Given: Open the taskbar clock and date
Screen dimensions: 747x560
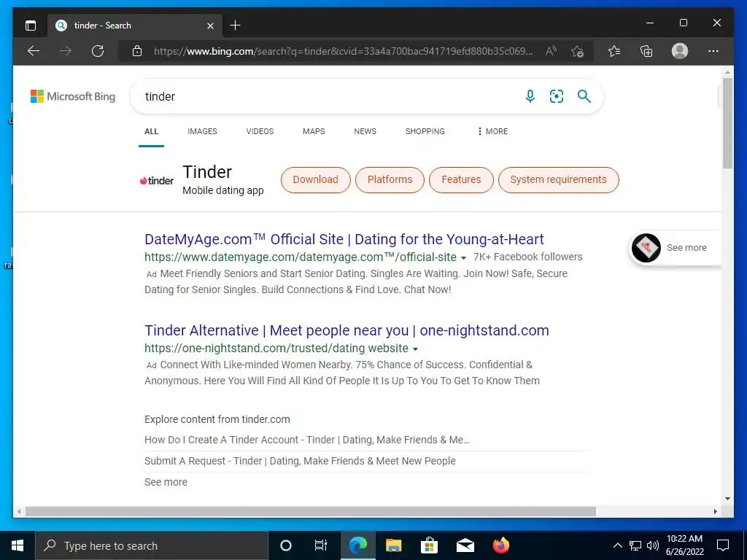Looking at the screenshot, I should (684, 545).
